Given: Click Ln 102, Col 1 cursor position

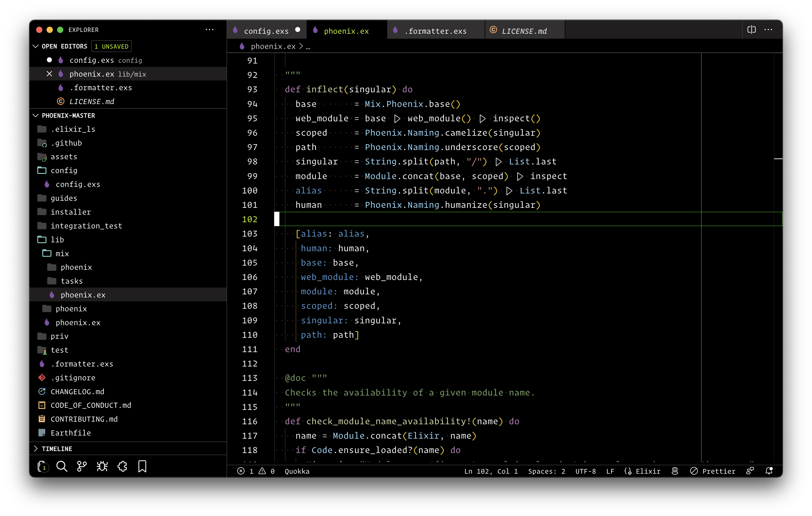Looking at the screenshot, I should coord(491,471).
